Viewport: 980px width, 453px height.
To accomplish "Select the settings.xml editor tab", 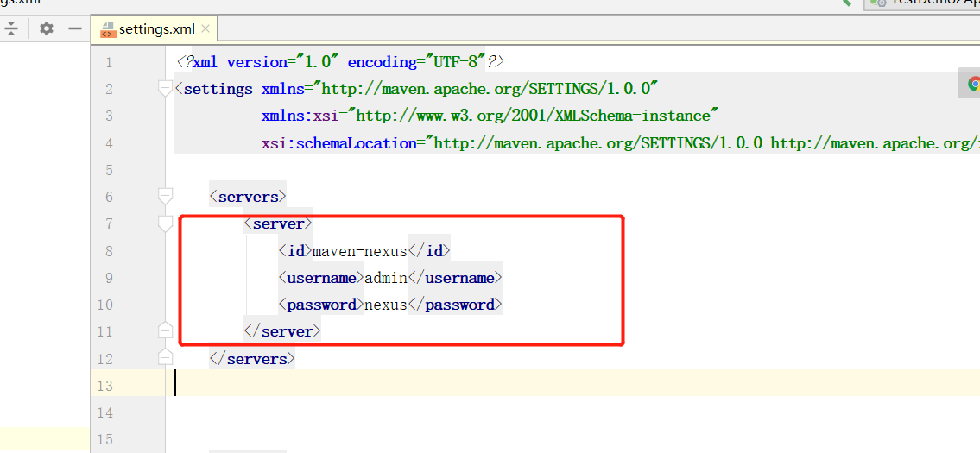I will tap(154, 29).
